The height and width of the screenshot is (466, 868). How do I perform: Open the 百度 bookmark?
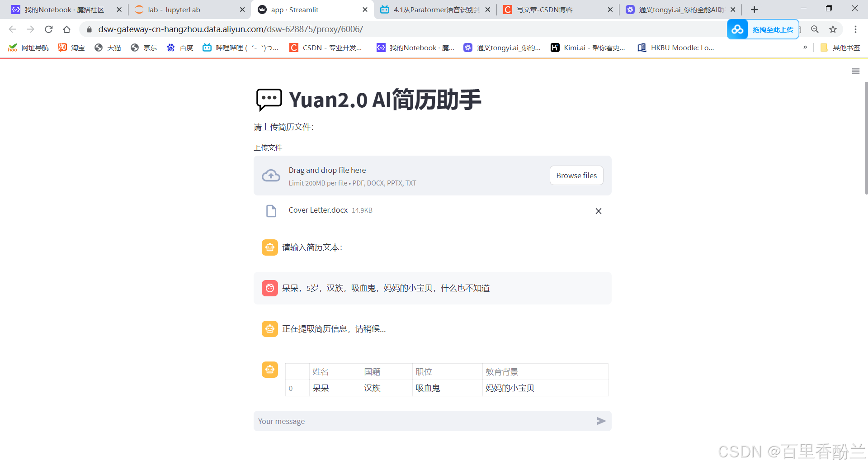tap(180, 48)
